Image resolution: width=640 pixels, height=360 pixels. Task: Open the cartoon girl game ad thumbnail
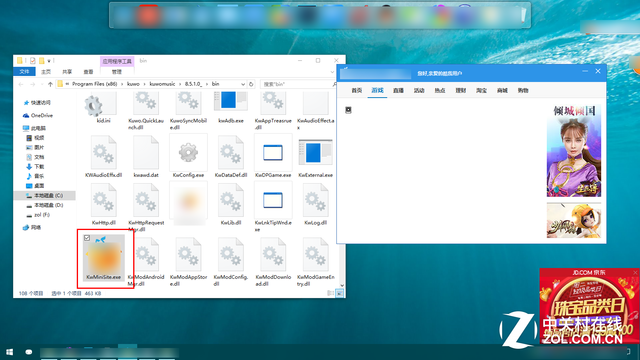tap(574, 220)
